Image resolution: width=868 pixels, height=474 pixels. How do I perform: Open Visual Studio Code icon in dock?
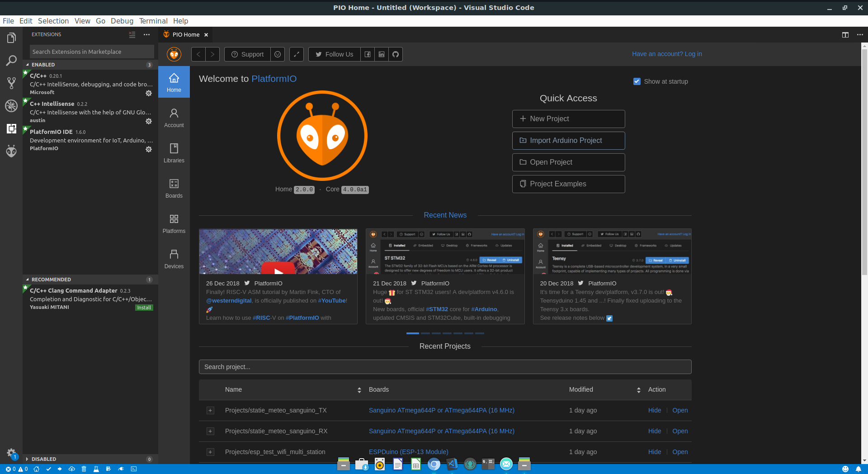[452, 464]
